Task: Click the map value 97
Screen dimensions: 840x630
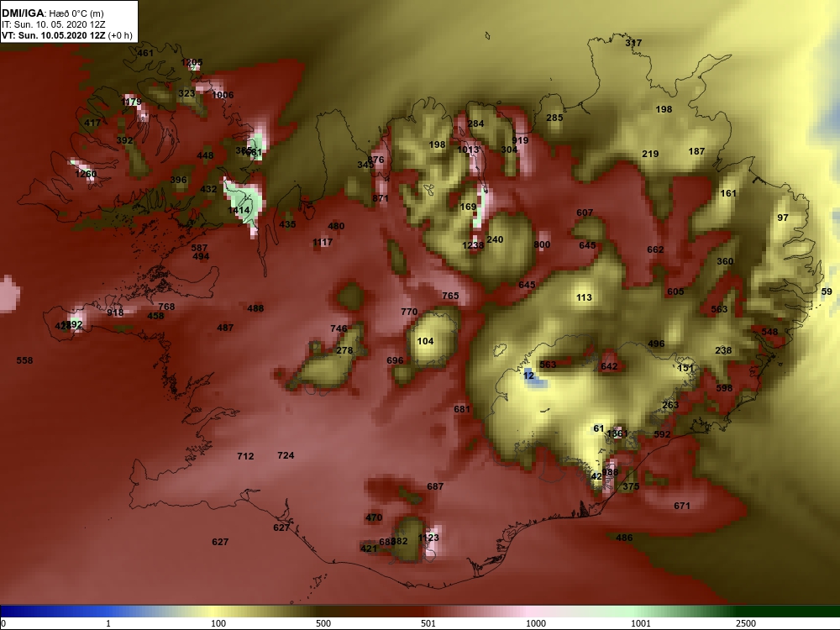Action: (x=783, y=218)
